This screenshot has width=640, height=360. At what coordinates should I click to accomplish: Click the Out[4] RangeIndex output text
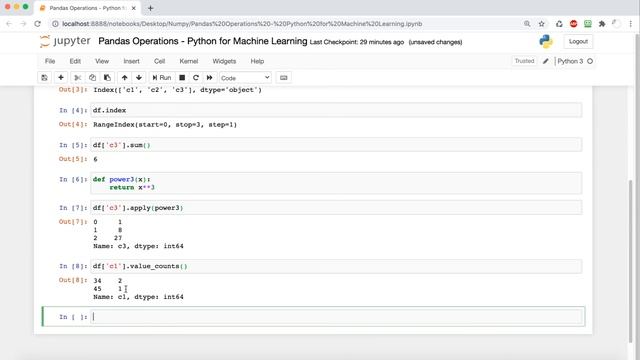click(x=165, y=124)
